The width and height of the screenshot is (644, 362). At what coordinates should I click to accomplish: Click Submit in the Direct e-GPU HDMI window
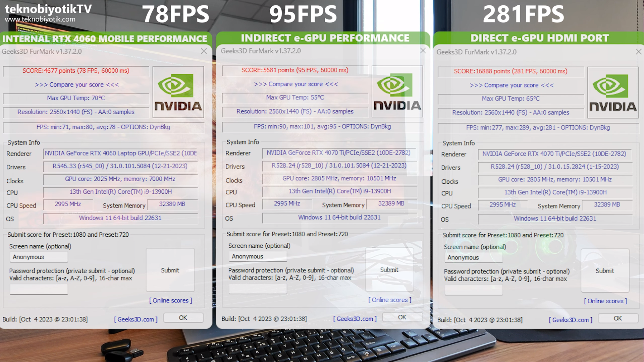[x=605, y=271]
